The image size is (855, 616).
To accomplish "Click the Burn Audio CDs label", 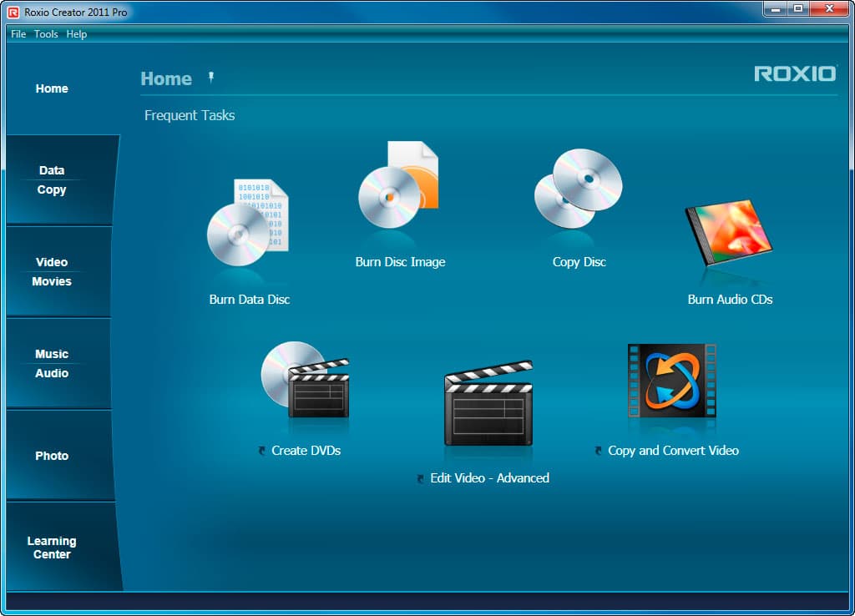I will [730, 300].
